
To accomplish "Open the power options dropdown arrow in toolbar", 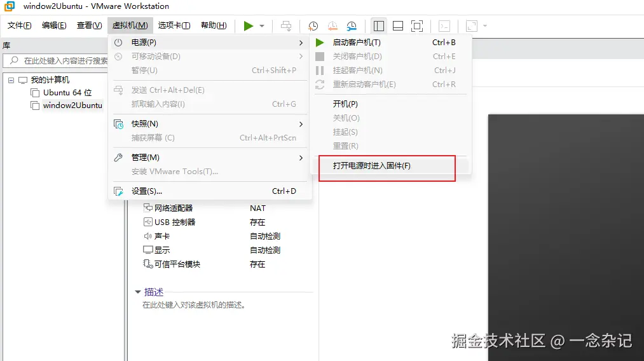I will tap(262, 26).
